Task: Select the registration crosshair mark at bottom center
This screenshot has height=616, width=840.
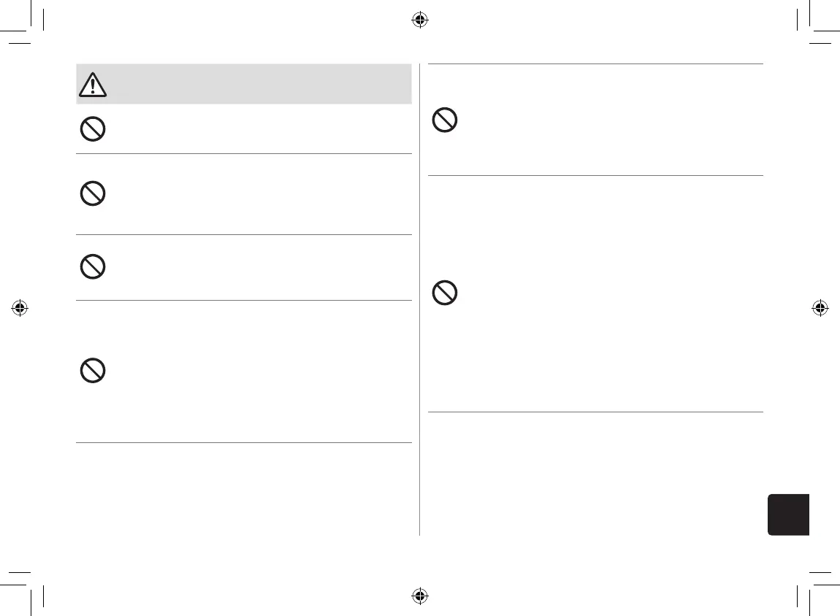Action: [419, 596]
